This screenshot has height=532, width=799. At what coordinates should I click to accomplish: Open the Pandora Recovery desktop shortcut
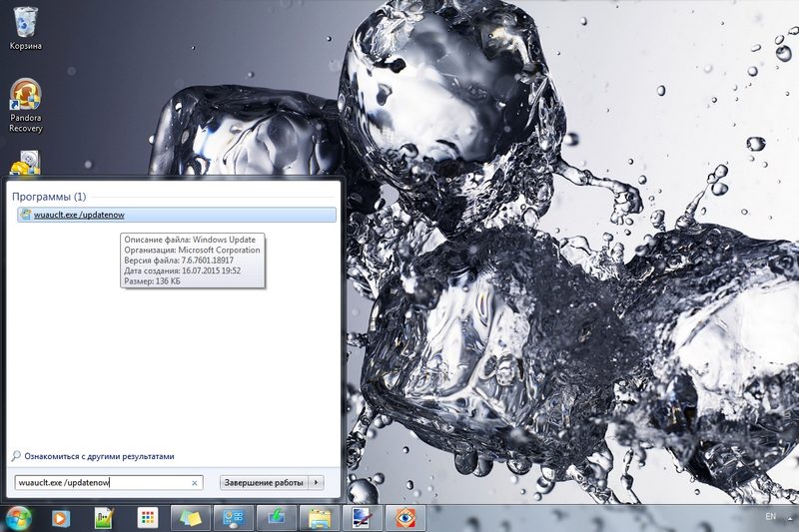pos(25,105)
